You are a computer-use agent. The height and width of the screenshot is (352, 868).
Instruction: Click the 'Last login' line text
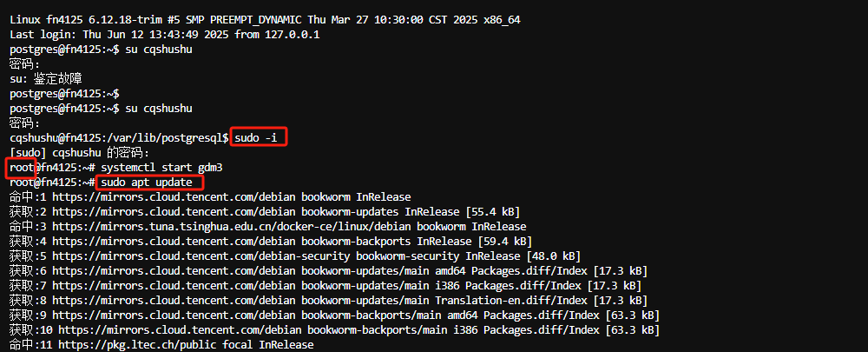point(164,35)
